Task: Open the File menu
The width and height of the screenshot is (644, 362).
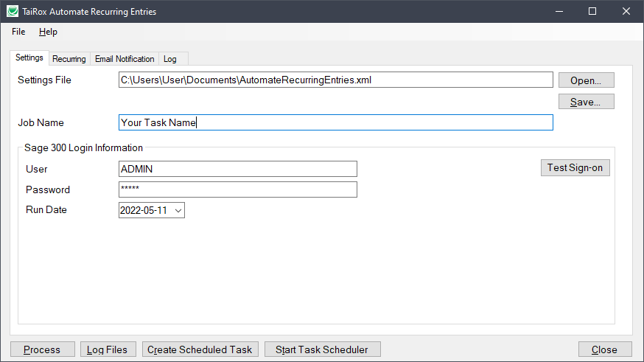Action: 18,32
